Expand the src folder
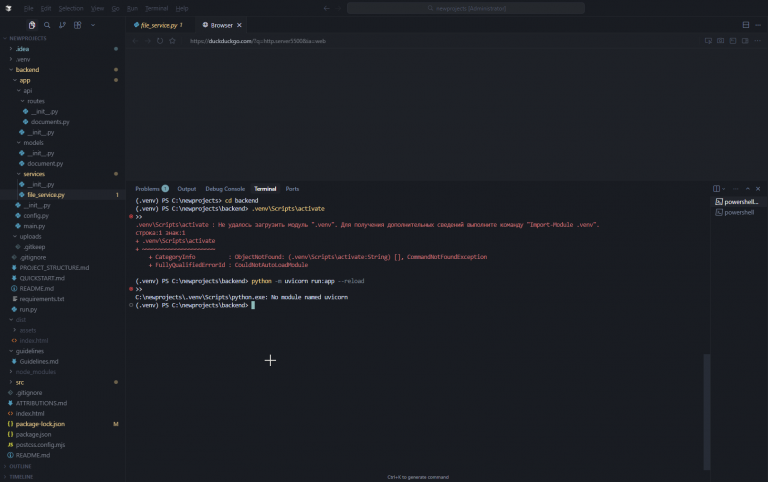This screenshot has height=482, width=768. coord(20,382)
